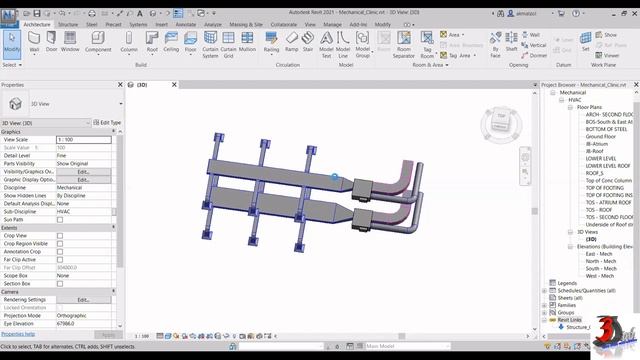
Task: Open the 3D View type selector dropdown
Action: (x=121, y=104)
